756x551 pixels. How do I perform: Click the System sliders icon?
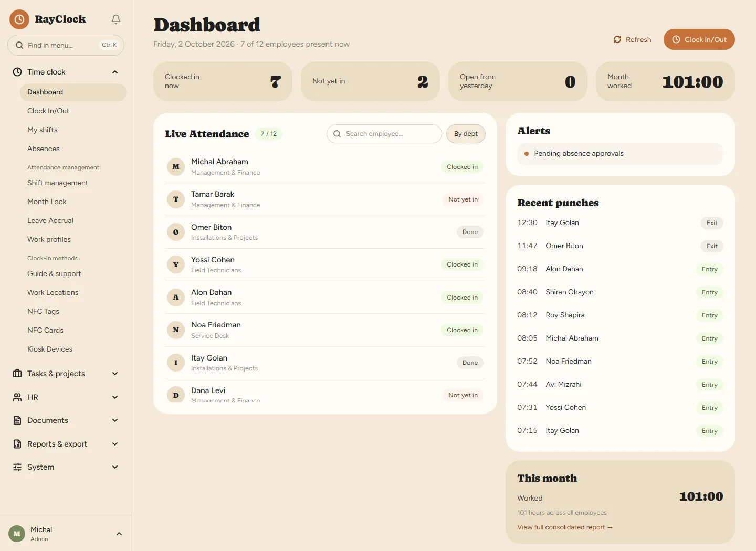pyautogui.click(x=17, y=467)
